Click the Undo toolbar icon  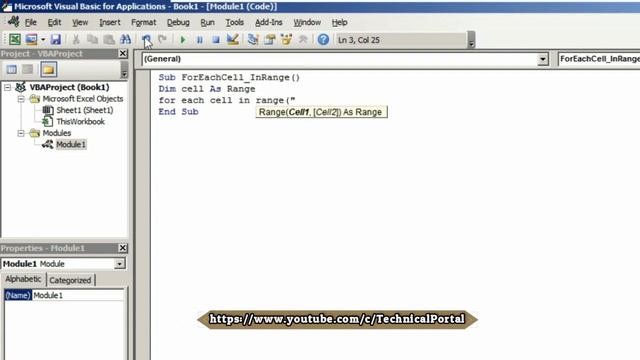(146, 40)
